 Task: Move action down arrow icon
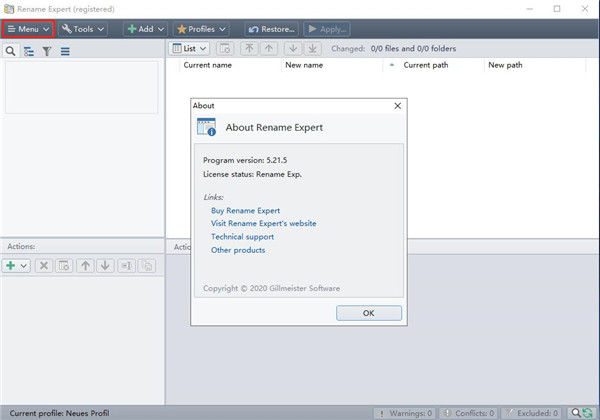click(x=105, y=265)
